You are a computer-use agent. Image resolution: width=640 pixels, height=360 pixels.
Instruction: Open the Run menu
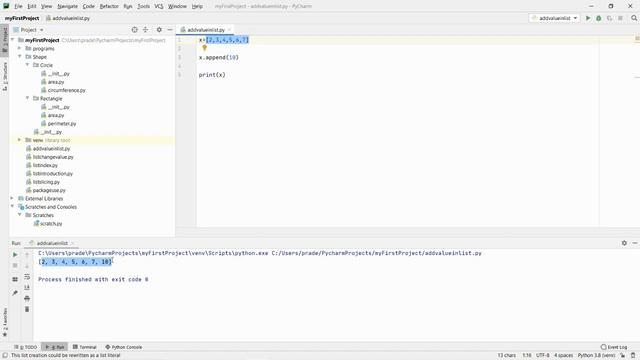coord(128,6)
